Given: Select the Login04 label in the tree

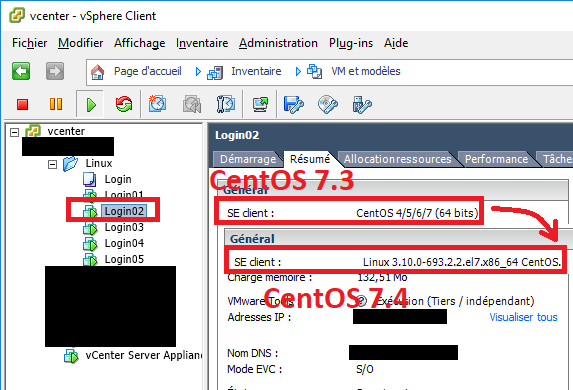Looking at the screenshot, I should (x=124, y=243).
